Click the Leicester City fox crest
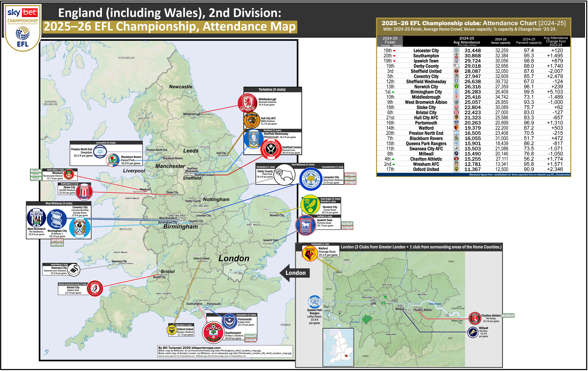 pyautogui.click(x=311, y=179)
